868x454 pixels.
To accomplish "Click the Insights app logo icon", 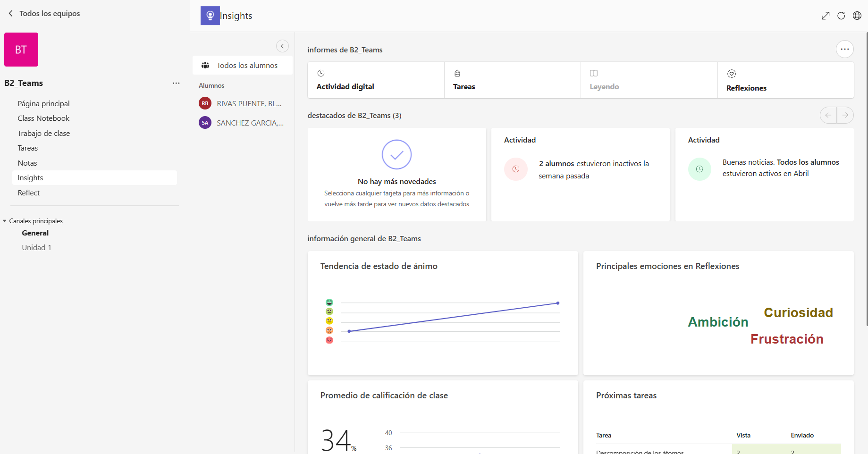I will pyautogui.click(x=210, y=16).
